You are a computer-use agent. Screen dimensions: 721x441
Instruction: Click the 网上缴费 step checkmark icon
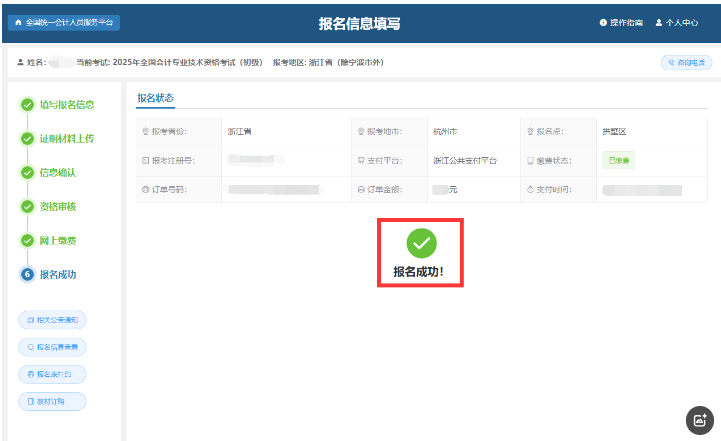pos(27,240)
